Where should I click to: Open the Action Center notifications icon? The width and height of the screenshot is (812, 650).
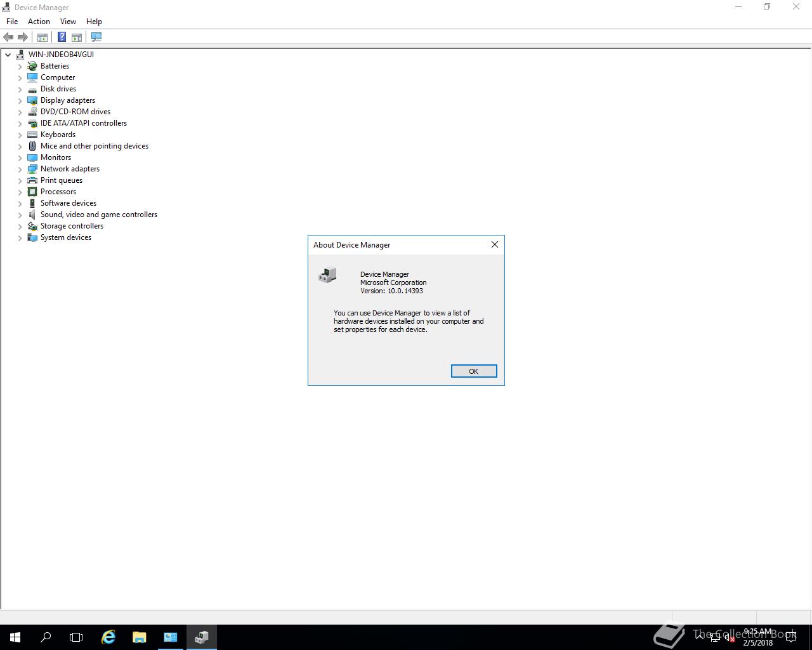[x=791, y=637]
